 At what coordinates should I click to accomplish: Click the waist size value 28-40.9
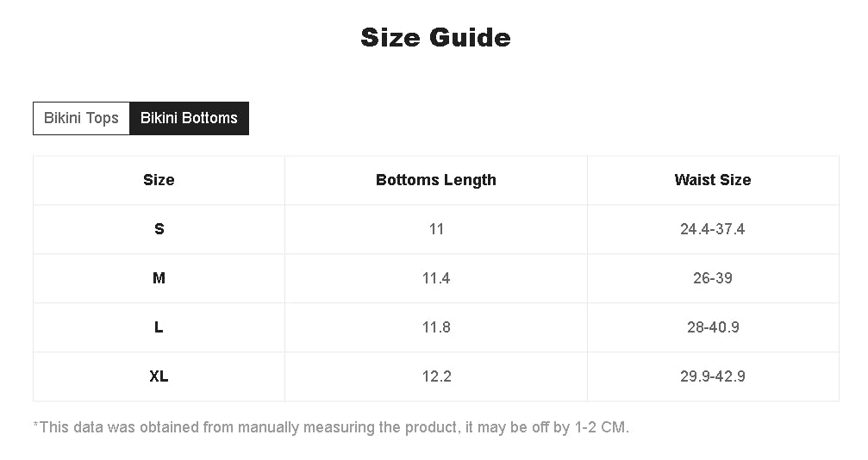tap(713, 327)
